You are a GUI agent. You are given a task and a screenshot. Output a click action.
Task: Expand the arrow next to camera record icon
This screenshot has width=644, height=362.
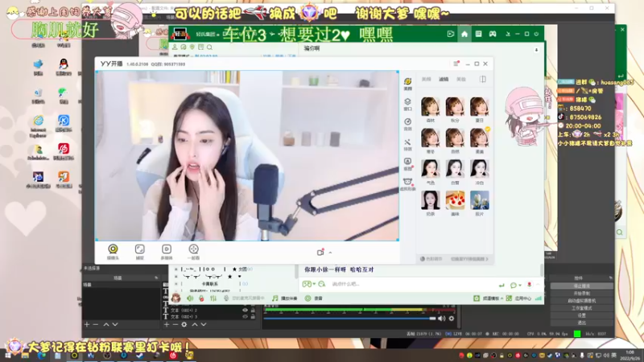[x=330, y=253]
